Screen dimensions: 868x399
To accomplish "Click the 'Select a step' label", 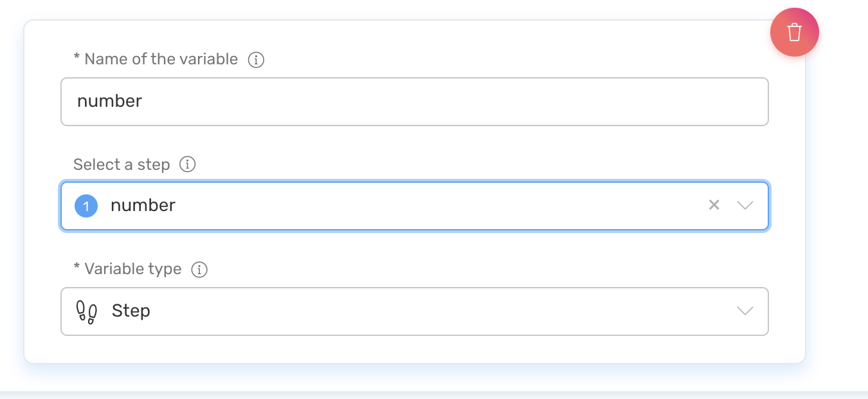I will coord(122,165).
